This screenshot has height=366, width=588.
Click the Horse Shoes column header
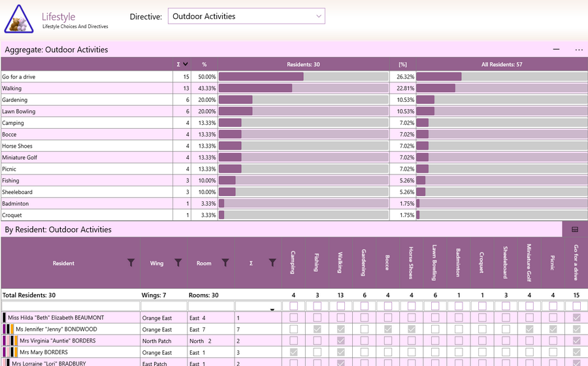[411, 263]
